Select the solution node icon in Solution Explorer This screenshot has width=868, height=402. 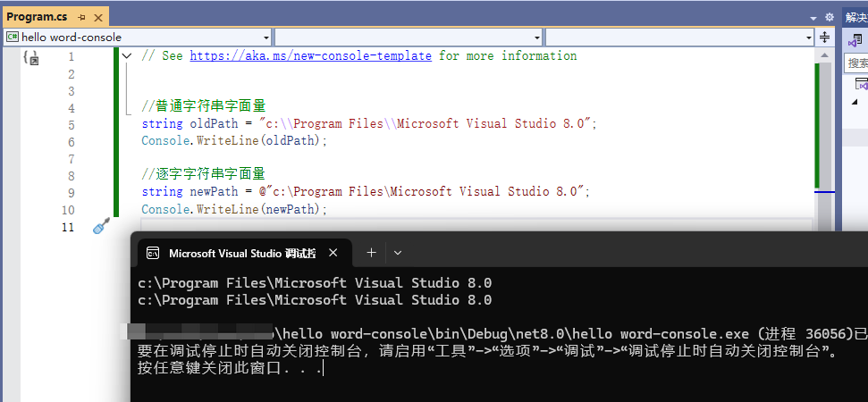pos(862,84)
